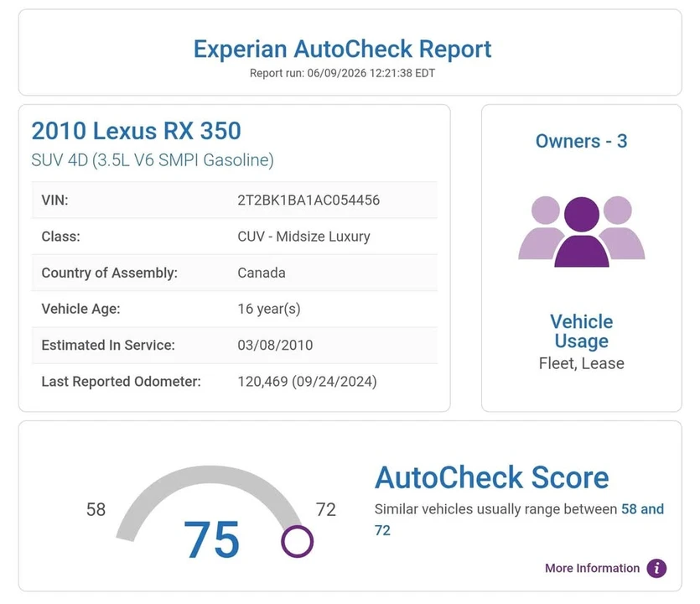Click the AutoCheck Score heading
Screen dimensions: 700x604
click(491, 477)
